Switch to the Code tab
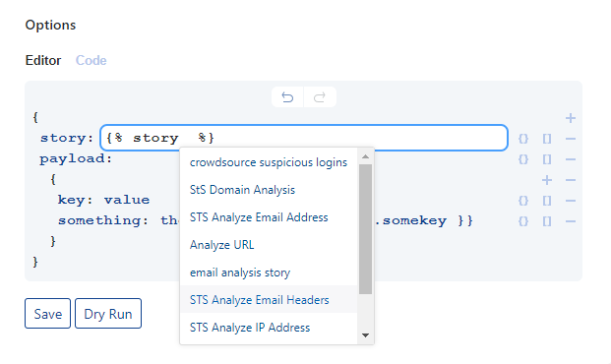611x364 pixels. [91, 60]
